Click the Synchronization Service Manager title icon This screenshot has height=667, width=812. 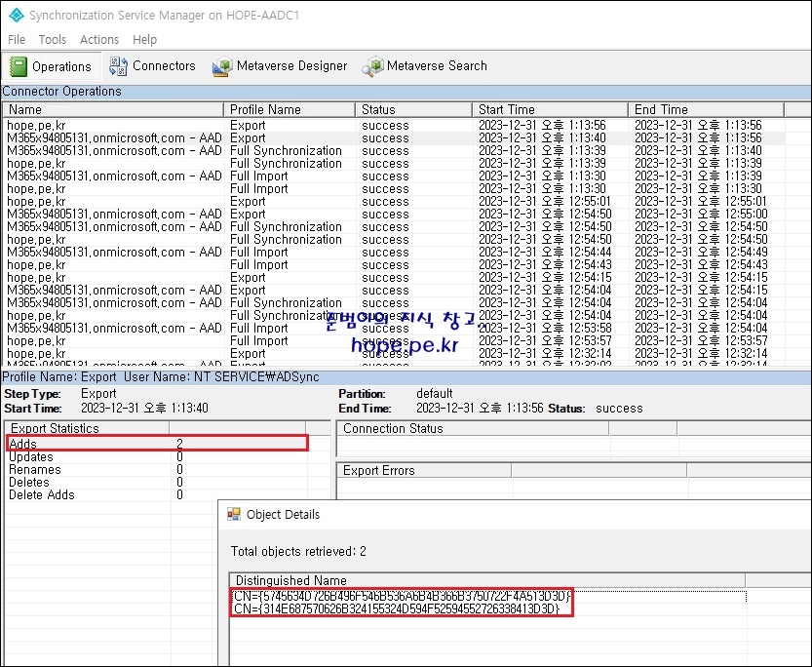pos(17,15)
